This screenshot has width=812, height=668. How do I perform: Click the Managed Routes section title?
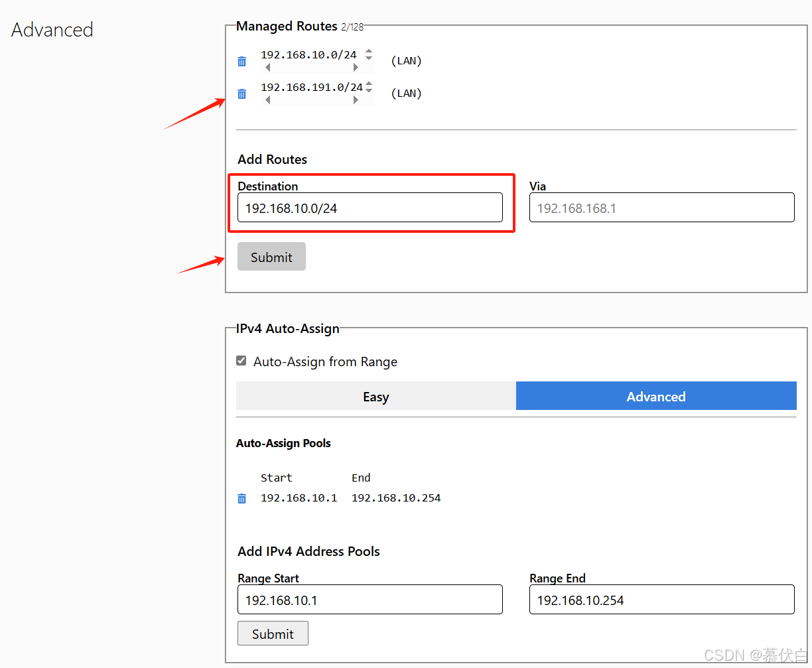click(287, 26)
